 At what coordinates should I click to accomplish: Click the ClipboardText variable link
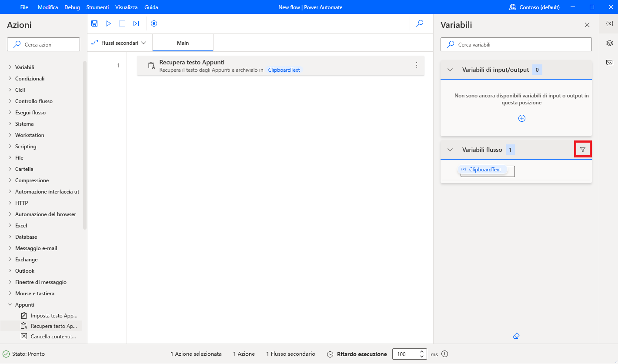point(284,70)
